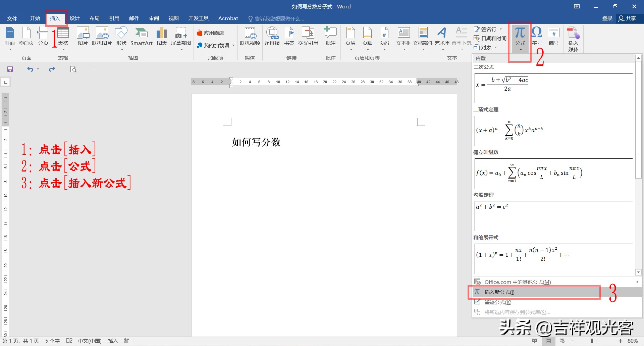
Task: Insert a 书签 bookmark
Action: click(289, 37)
